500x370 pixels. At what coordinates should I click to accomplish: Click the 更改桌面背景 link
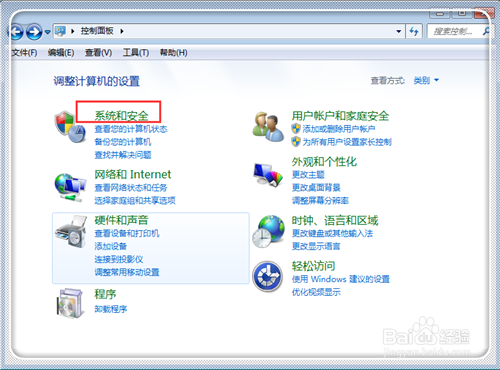(x=316, y=188)
